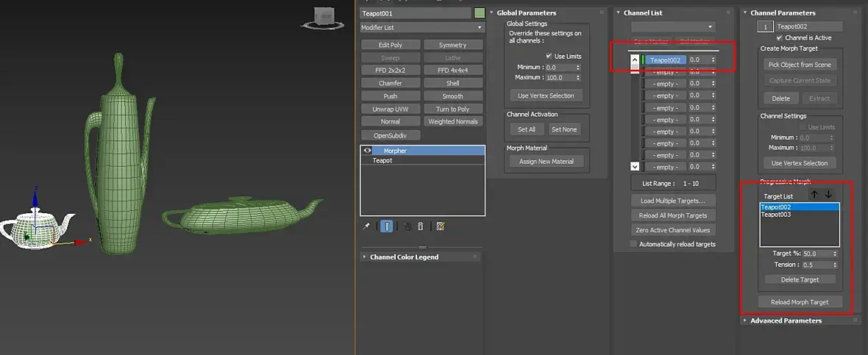Viewport: 868px width, 355px height.
Task: Click the channel list scroll-down arrow
Action: [x=635, y=166]
